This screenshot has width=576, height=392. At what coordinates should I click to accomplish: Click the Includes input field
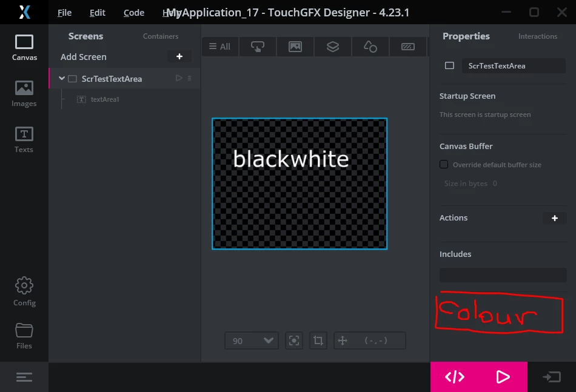click(x=503, y=275)
